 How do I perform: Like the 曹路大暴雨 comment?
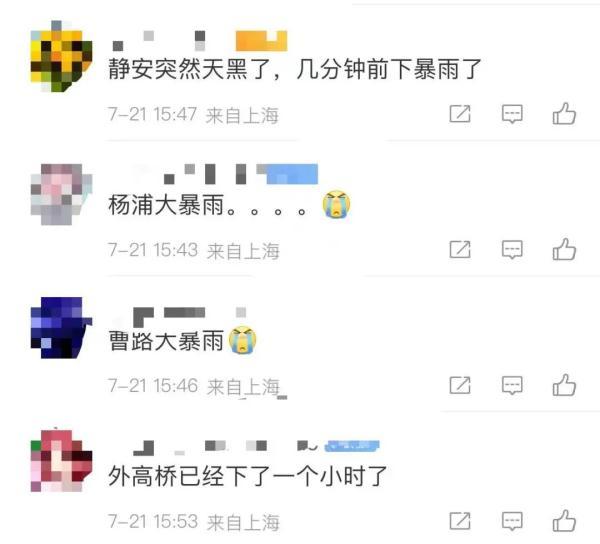point(564,384)
